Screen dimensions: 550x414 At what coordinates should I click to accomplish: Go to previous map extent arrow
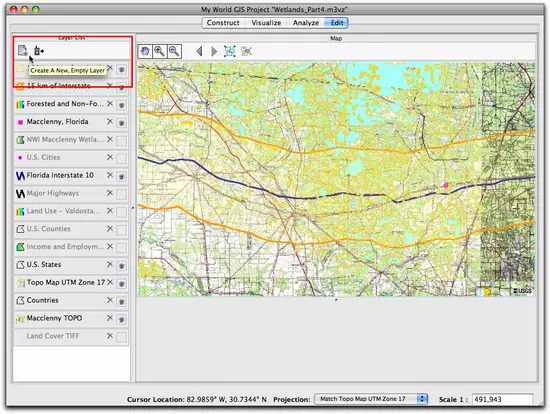click(x=199, y=52)
